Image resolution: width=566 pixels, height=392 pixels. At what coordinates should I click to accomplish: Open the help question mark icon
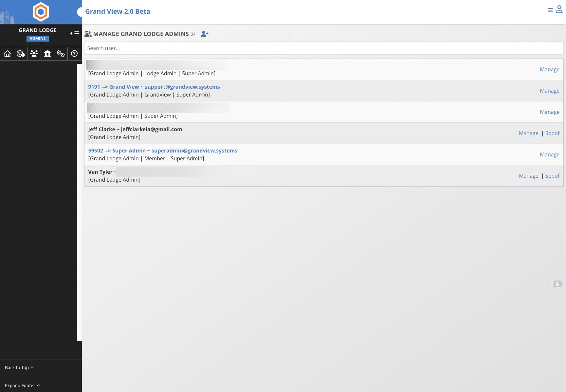pyautogui.click(x=74, y=54)
